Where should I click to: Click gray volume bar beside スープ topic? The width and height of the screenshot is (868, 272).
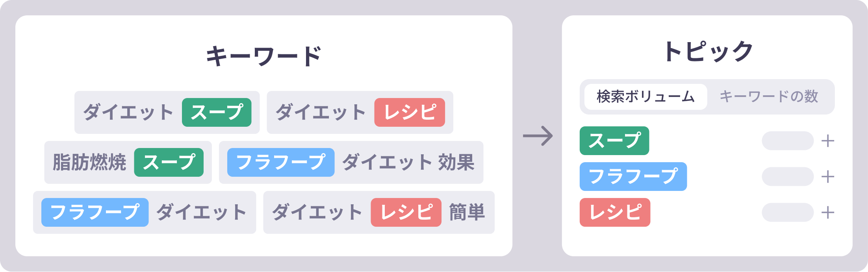pyautogui.click(x=788, y=141)
